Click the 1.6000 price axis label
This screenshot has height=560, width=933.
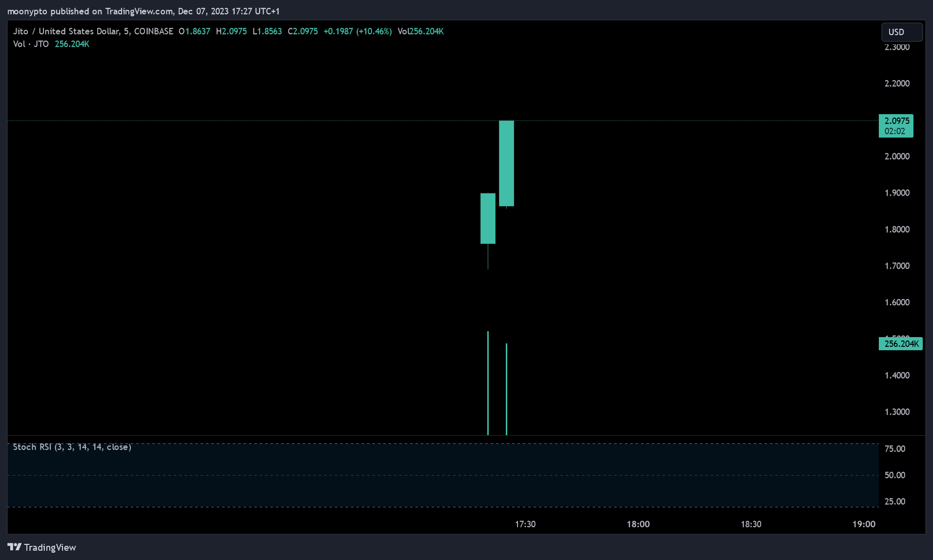897,302
